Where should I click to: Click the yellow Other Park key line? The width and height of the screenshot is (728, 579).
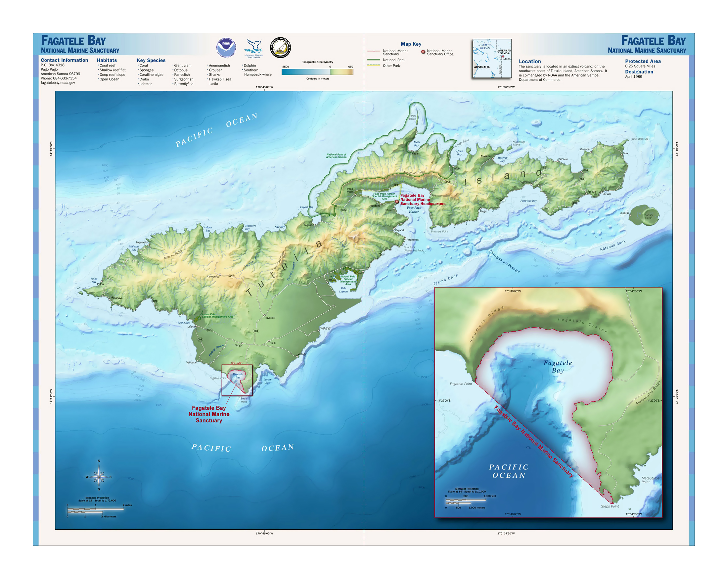(374, 65)
